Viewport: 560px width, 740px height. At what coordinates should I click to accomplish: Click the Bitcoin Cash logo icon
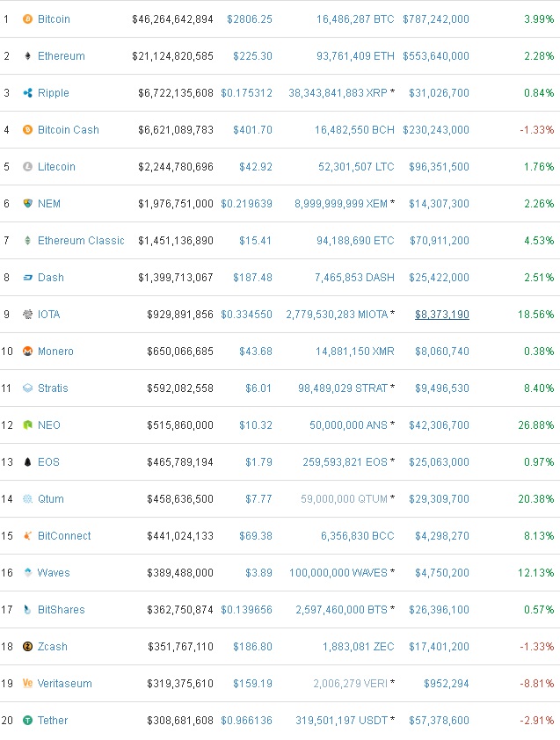(27, 129)
